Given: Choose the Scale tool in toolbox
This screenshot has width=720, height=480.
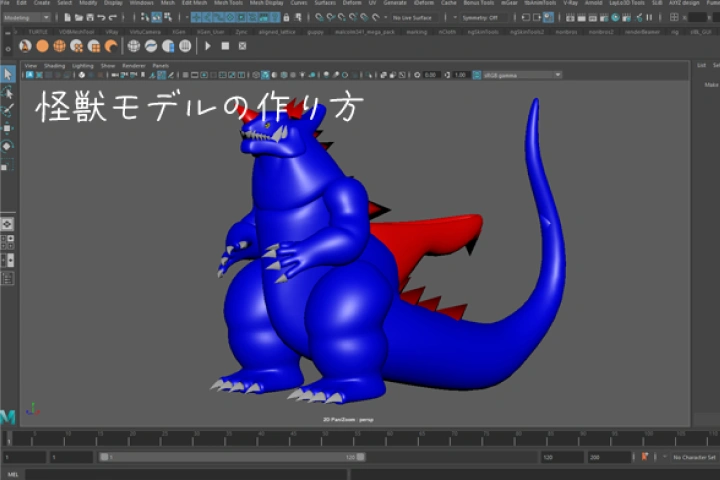Looking at the screenshot, I should coord(8,164).
